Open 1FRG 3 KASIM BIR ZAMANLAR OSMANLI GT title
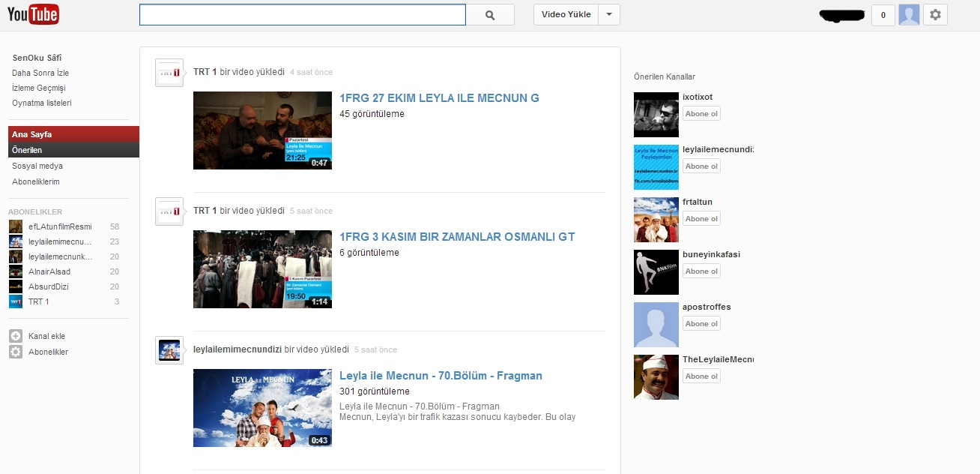This screenshot has height=474, width=980. (457, 237)
